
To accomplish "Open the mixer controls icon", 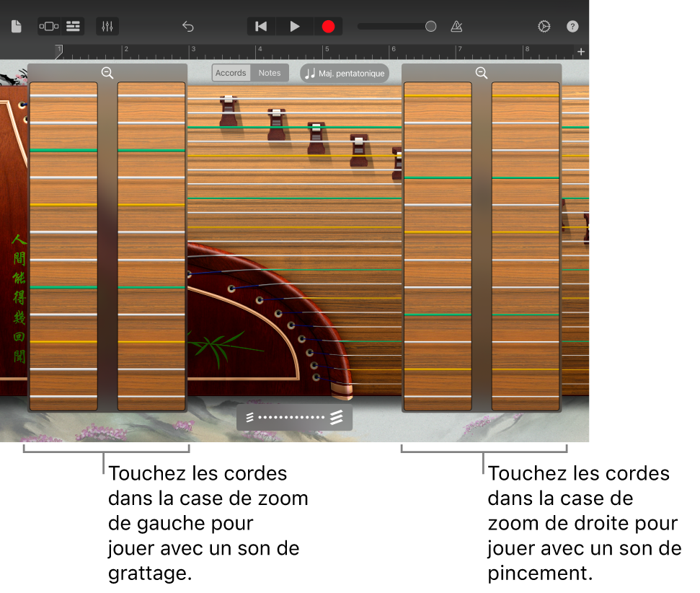I will (x=107, y=26).
